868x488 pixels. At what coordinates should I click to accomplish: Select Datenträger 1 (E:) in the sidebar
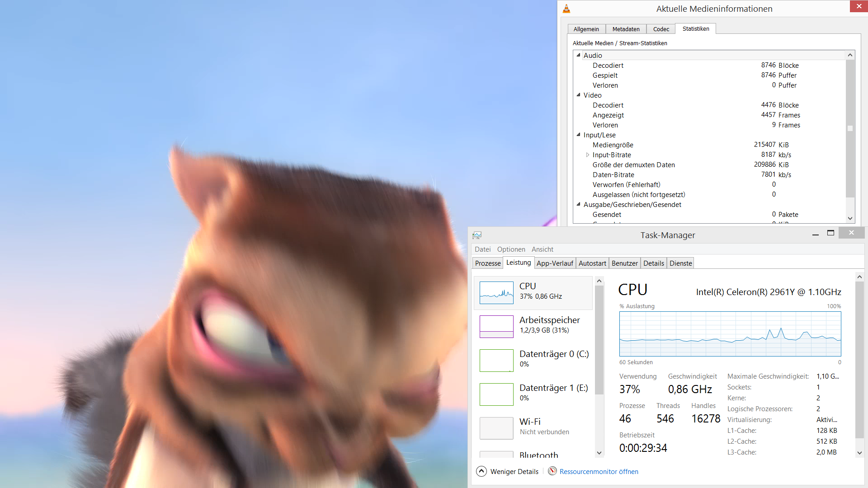[x=533, y=394]
